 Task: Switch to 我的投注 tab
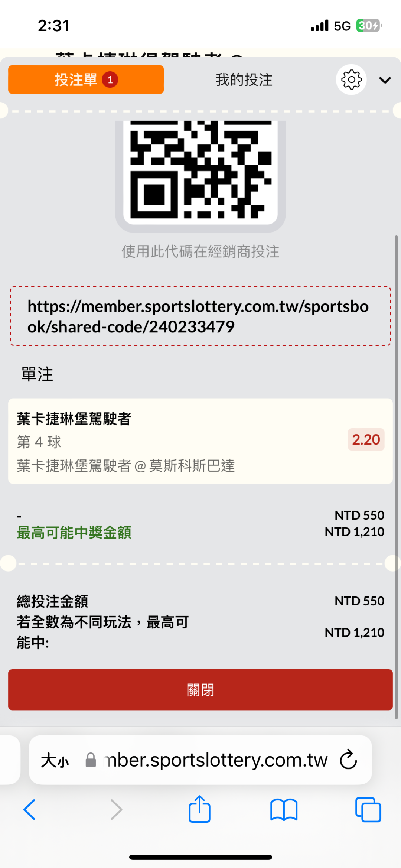coord(244,80)
